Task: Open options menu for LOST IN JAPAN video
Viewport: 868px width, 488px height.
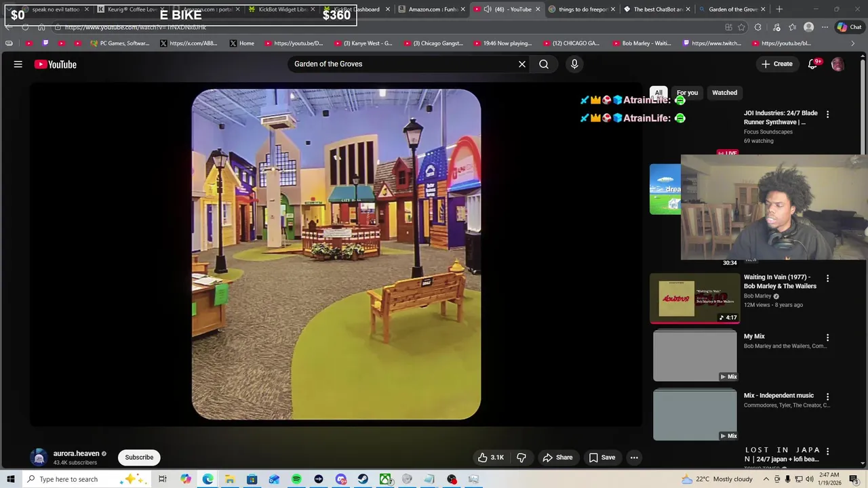Action: point(827,451)
